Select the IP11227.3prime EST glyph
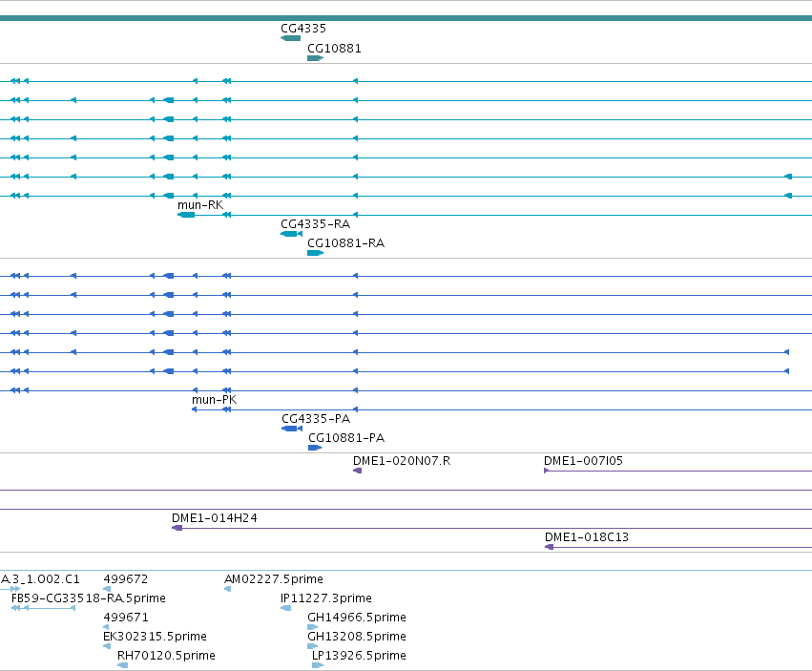The height and width of the screenshot is (671, 812). [286, 608]
